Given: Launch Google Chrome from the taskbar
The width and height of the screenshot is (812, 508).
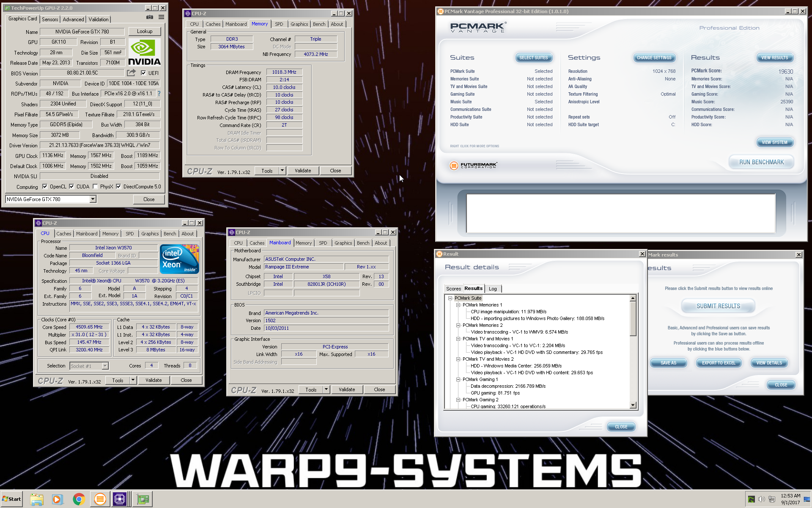Looking at the screenshot, I should pyautogui.click(x=79, y=499).
